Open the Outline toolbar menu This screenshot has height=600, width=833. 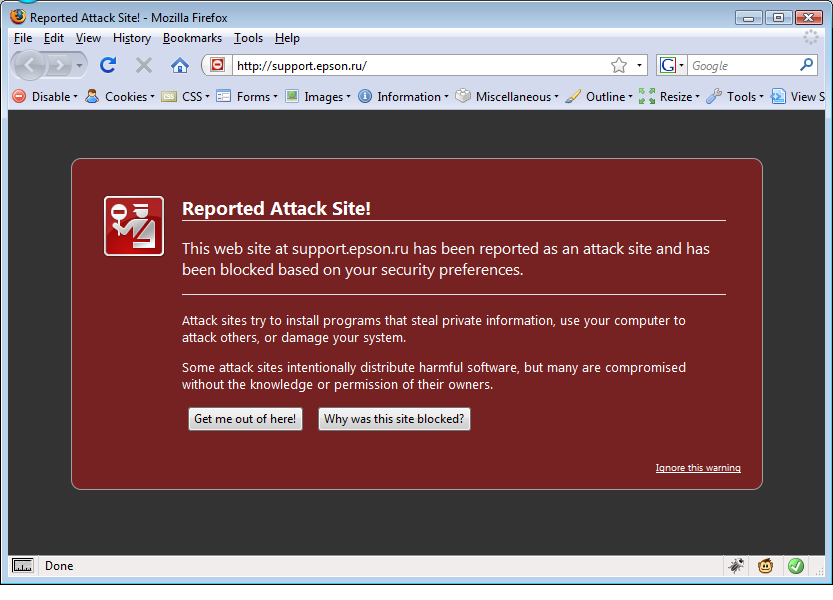point(609,97)
